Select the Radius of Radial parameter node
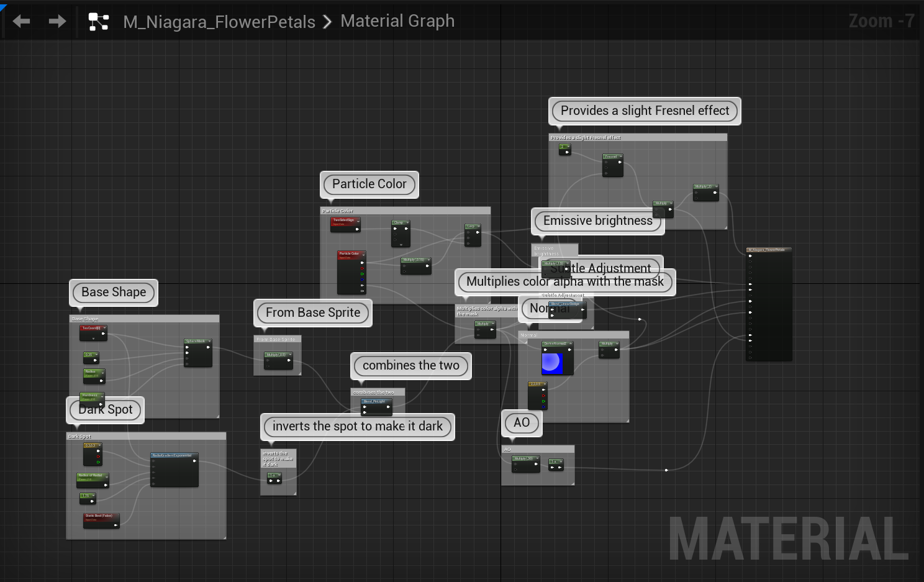Viewport: 924px width, 582px height. tap(93, 480)
